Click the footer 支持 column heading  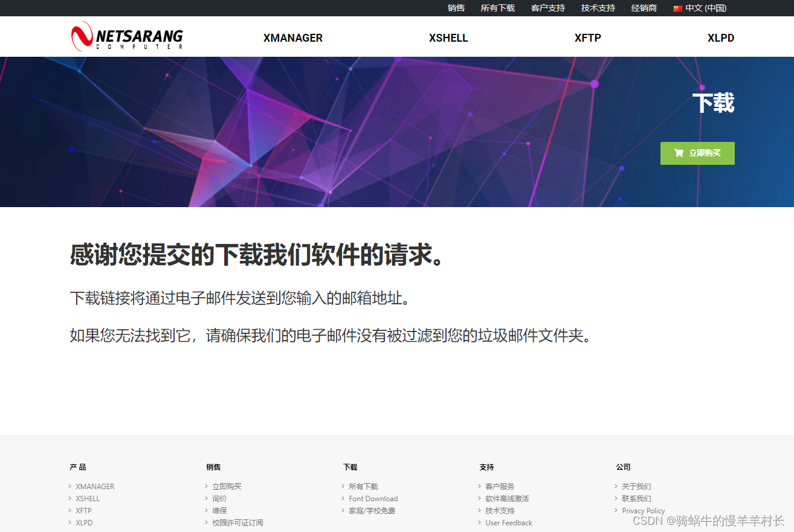point(486,467)
